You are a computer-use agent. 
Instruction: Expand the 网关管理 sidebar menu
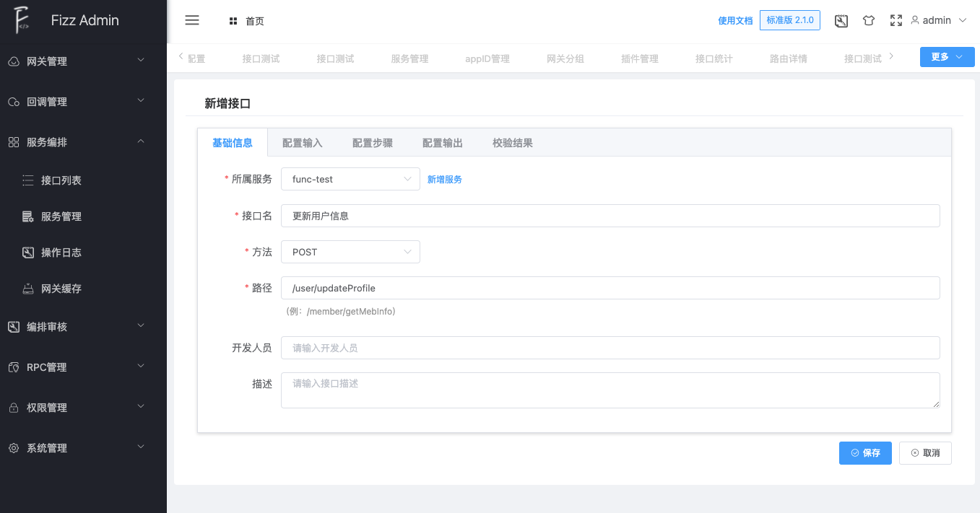[x=83, y=61]
